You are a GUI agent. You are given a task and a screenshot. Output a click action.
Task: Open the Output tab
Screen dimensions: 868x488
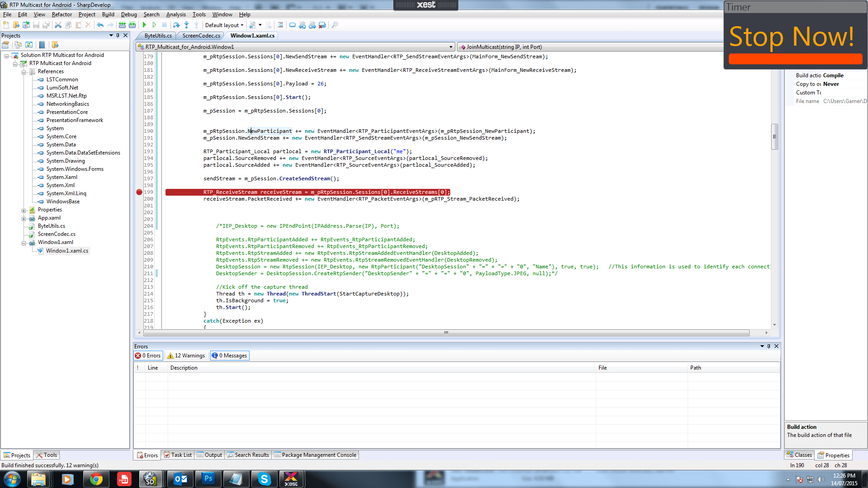209,455
